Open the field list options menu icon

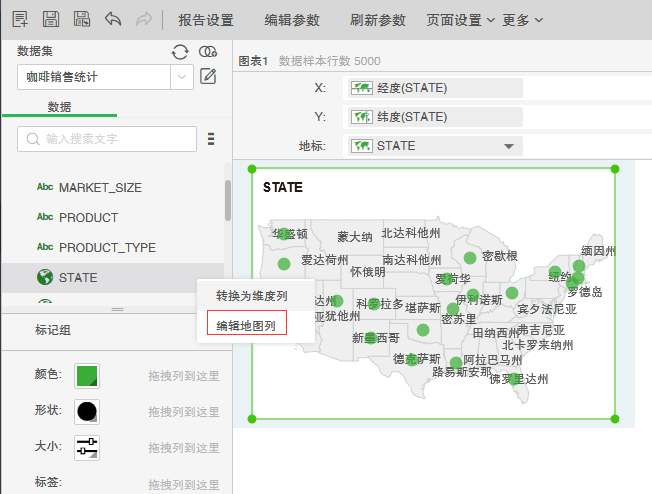[x=211, y=139]
